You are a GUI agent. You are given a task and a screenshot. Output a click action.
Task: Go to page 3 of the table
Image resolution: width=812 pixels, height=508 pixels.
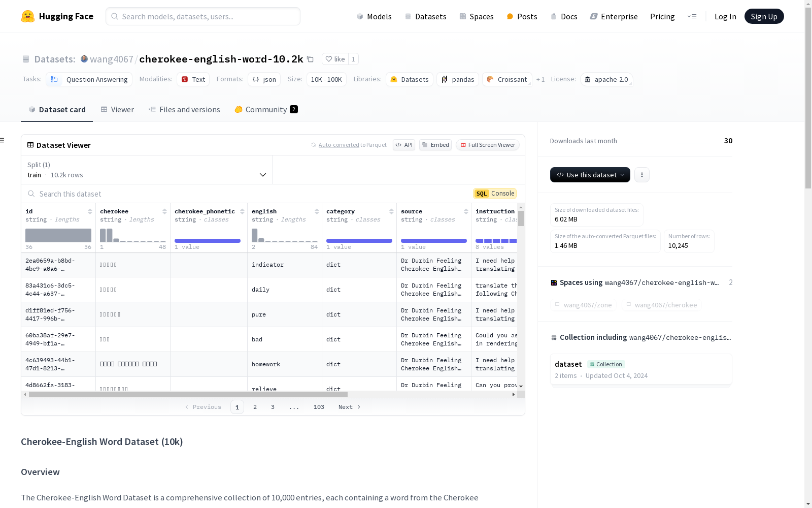273,407
